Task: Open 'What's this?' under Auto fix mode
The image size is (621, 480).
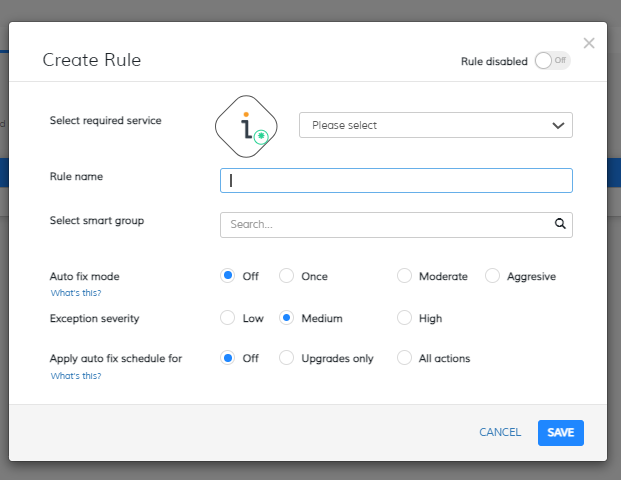Action: [76, 293]
